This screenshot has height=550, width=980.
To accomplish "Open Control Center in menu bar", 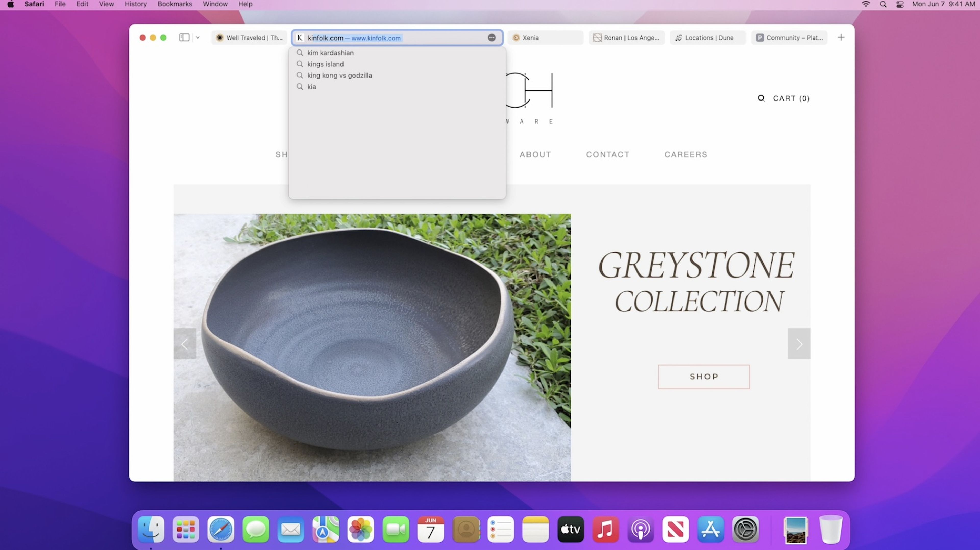I will 900,4.
